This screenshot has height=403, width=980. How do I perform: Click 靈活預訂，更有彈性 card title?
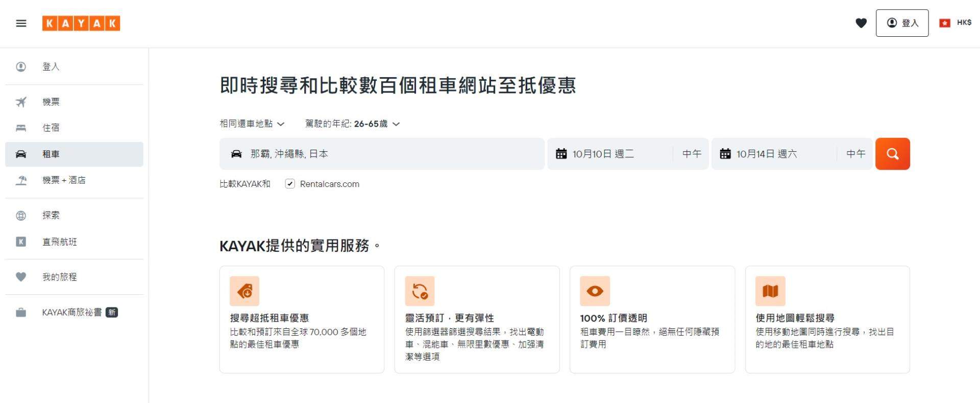449,318
